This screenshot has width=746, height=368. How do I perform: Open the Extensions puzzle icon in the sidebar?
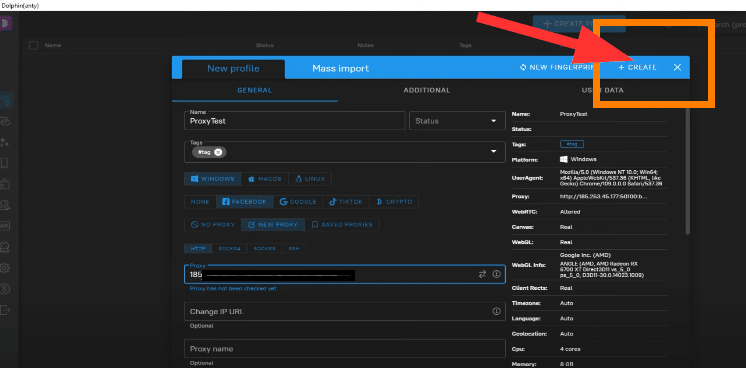5,184
